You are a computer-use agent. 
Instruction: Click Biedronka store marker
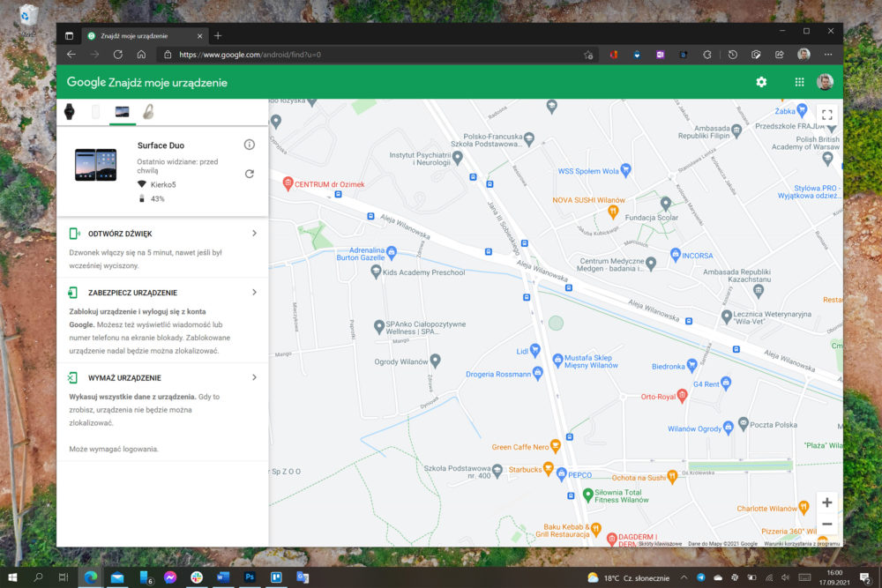tap(691, 366)
